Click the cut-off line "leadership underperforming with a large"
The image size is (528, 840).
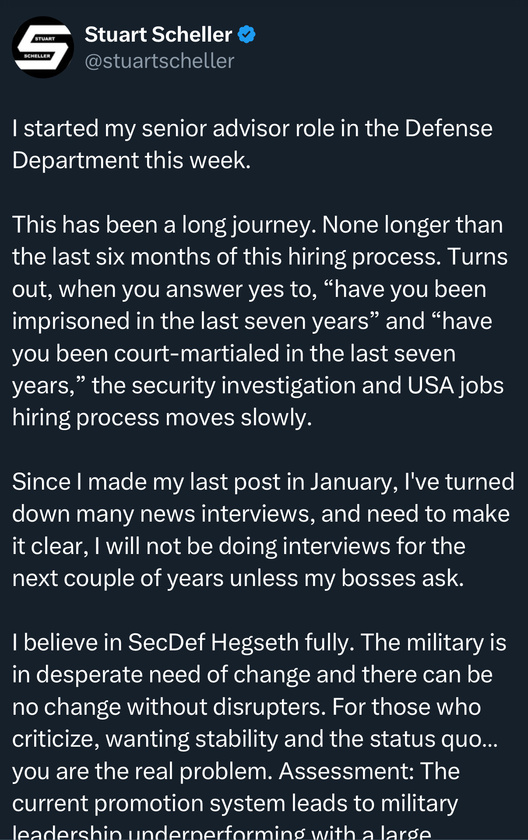click(222, 833)
